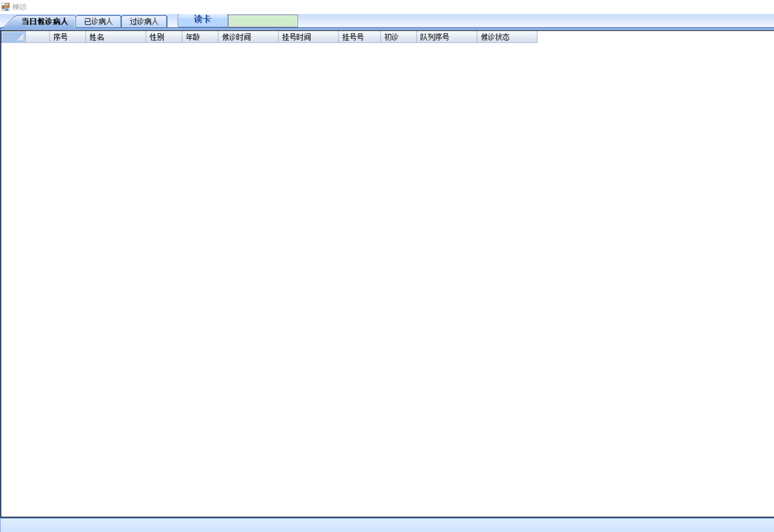Switch to the 当日候诊病人 tab
The image size is (774, 532).
coord(44,21)
